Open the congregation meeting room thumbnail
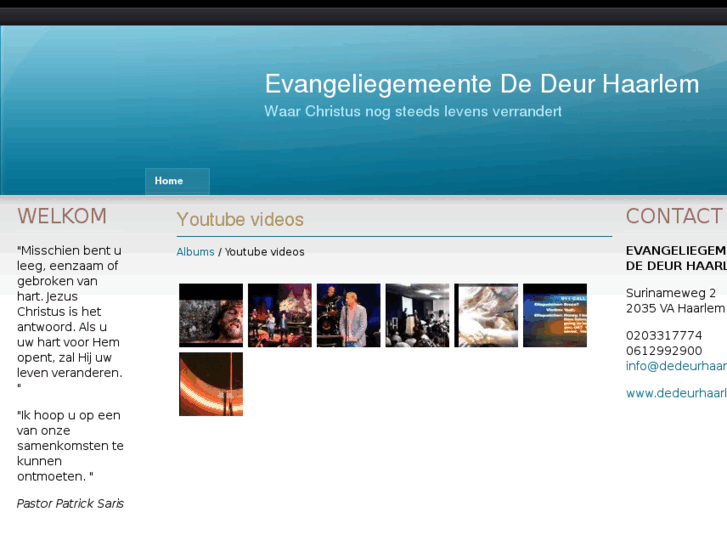 click(x=417, y=315)
